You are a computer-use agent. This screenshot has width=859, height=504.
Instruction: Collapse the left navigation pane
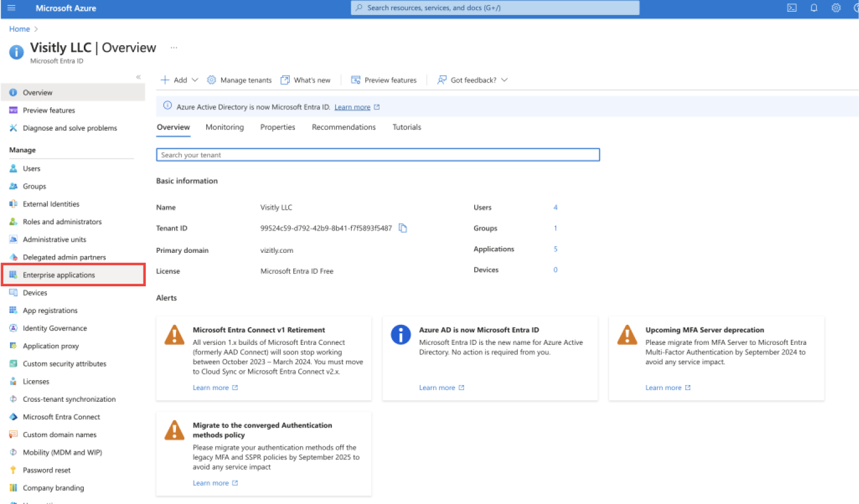coord(138,77)
